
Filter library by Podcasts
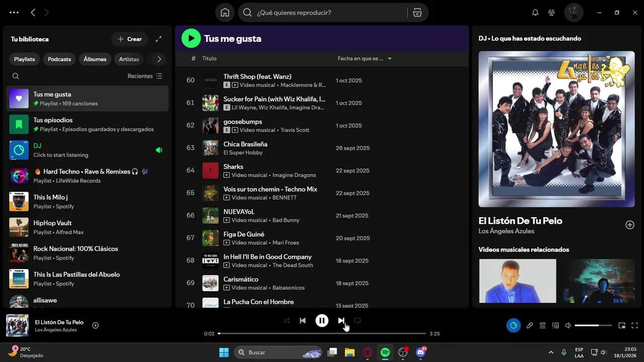(x=59, y=59)
